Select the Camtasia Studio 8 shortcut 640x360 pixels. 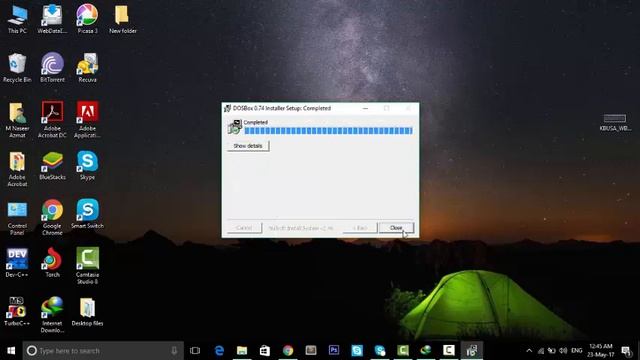click(87, 266)
